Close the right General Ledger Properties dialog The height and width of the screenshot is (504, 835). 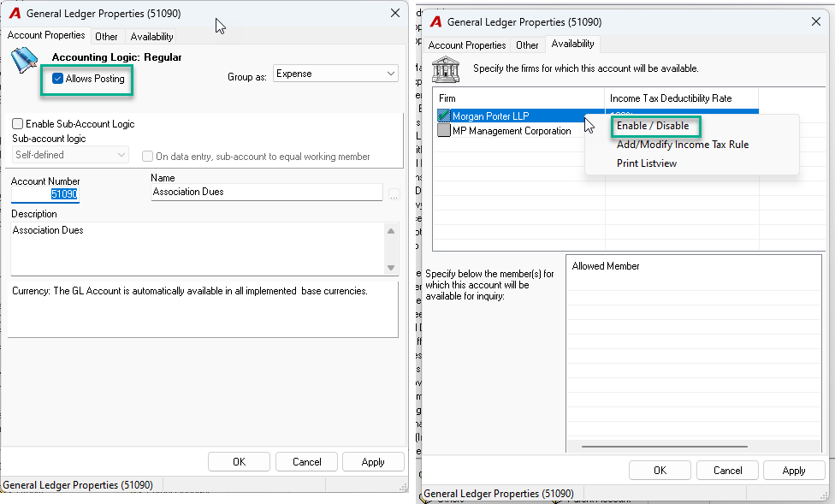pyautogui.click(x=816, y=22)
